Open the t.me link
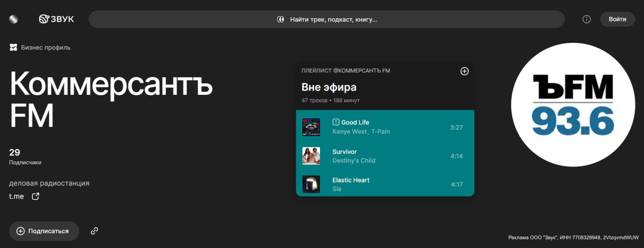This screenshot has width=644, height=248. [x=16, y=196]
